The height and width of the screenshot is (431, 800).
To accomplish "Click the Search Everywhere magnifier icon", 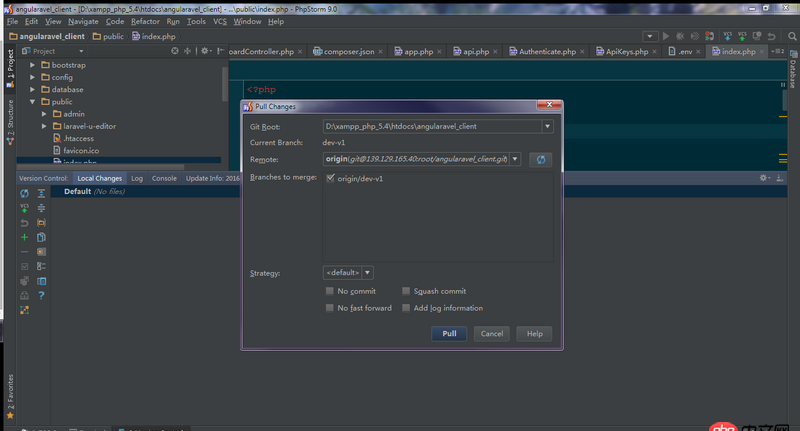I will tap(792, 36).
